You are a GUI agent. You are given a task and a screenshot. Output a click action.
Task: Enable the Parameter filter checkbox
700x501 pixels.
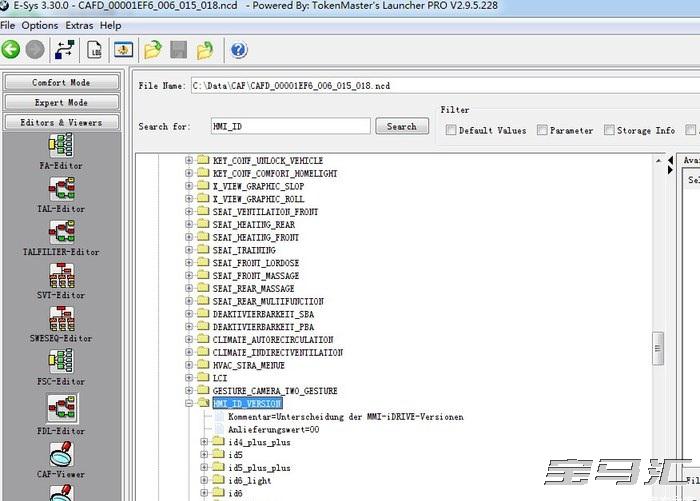[x=542, y=130]
